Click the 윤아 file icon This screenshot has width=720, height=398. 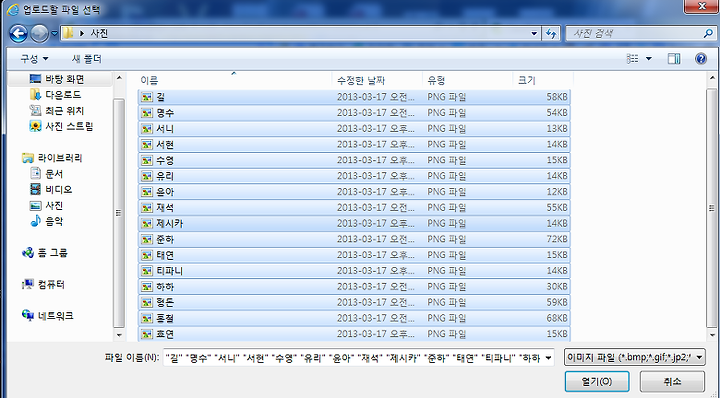[146, 191]
